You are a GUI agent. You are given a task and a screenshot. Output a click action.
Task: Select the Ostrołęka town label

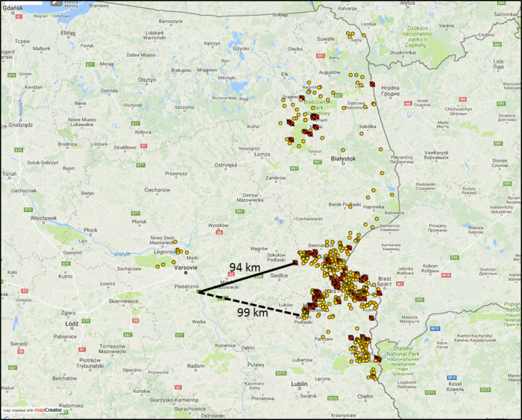(x=226, y=165)
